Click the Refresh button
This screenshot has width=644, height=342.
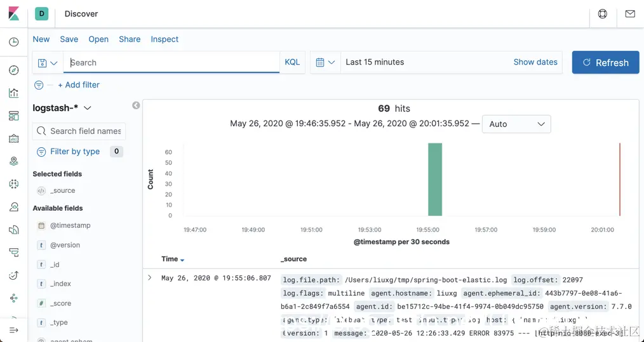pyautogui.click(x=605, y=62)
